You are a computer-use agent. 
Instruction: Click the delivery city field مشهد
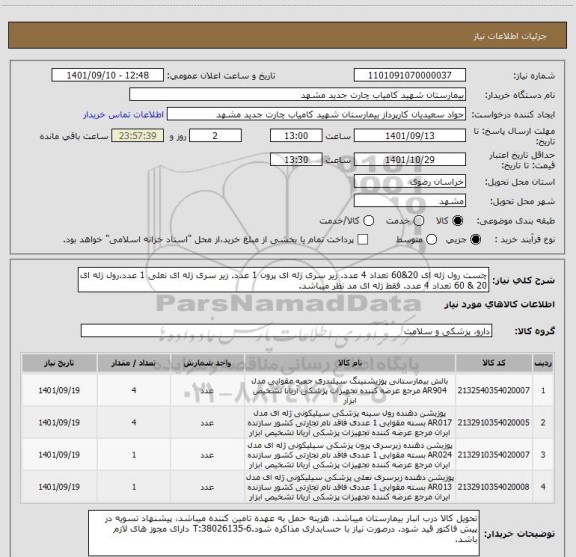(410, 201)
